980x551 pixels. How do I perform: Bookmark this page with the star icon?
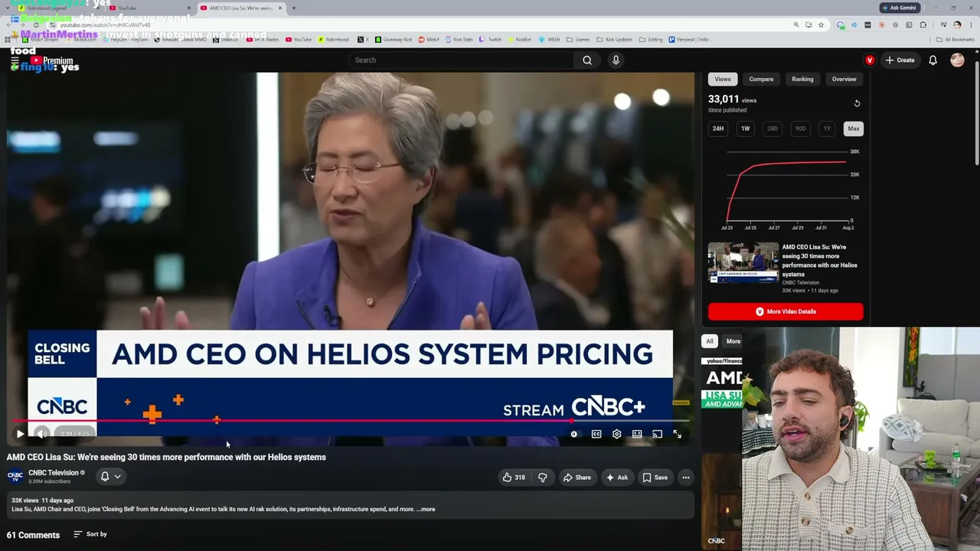(x=821, y=25)
